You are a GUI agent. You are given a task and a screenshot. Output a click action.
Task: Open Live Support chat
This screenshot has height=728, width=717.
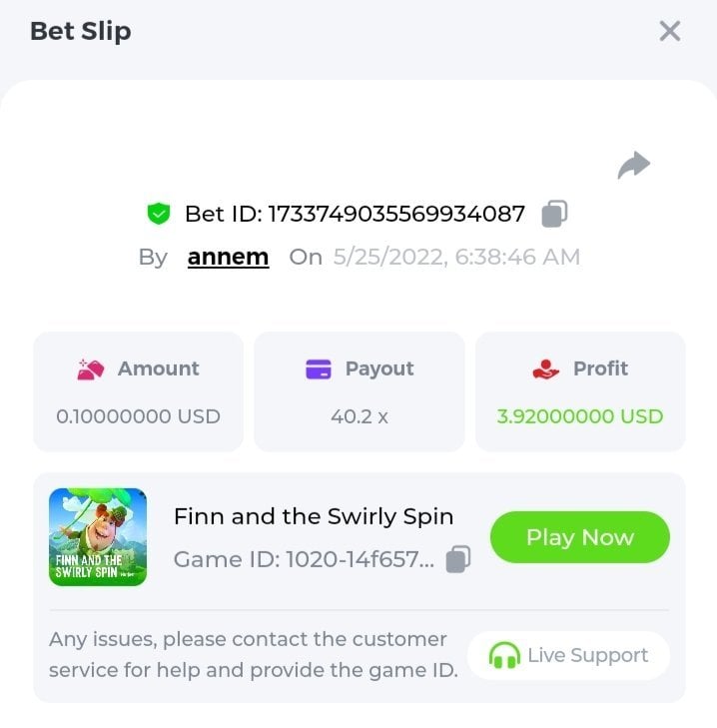tap(568, 655)
